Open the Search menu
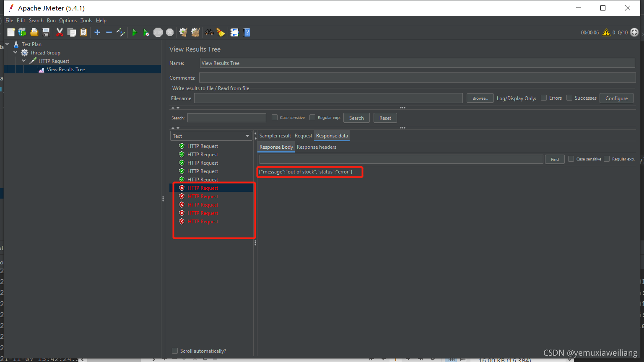This screenshot has height=362, width=644. click(36, 21)
